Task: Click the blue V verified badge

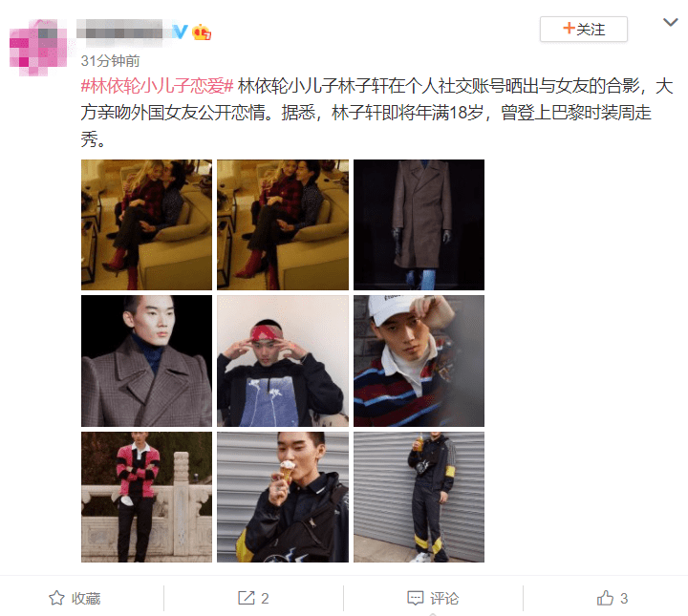Action: point(180,32)
